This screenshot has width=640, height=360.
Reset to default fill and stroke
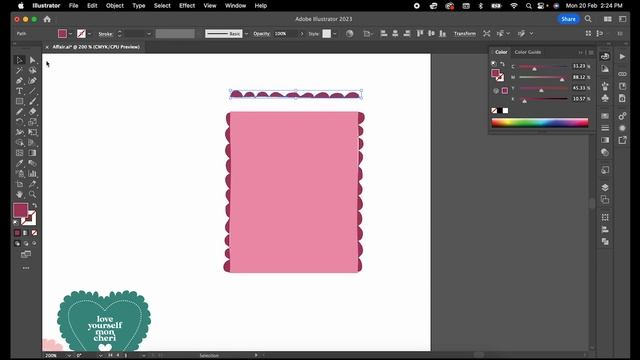click(x=16, y=222)
